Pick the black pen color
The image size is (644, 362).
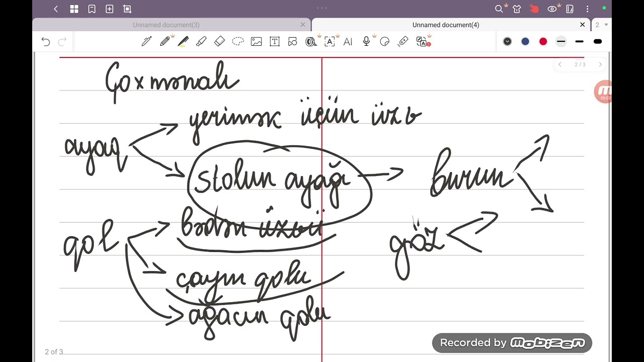click(x=507, y=42)
